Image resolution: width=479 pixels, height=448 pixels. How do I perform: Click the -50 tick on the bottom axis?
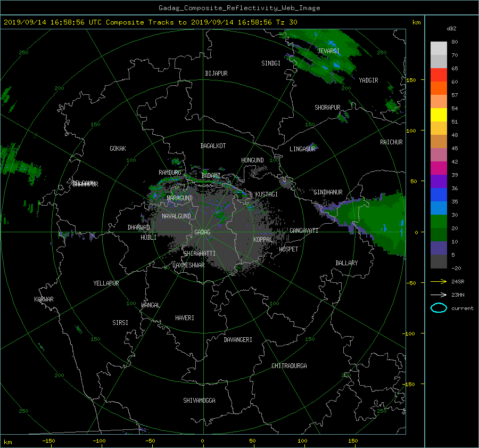(x=150, y=441)
